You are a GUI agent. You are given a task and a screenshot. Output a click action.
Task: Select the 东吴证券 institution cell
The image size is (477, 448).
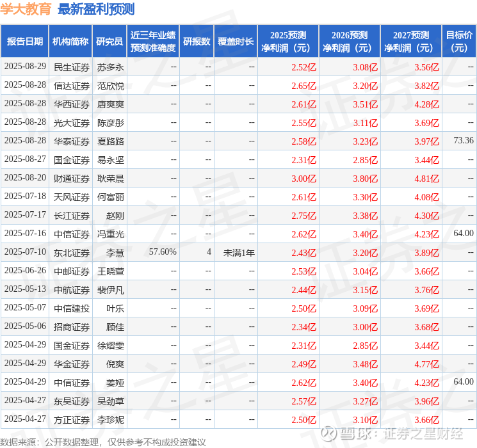(72, 401)
